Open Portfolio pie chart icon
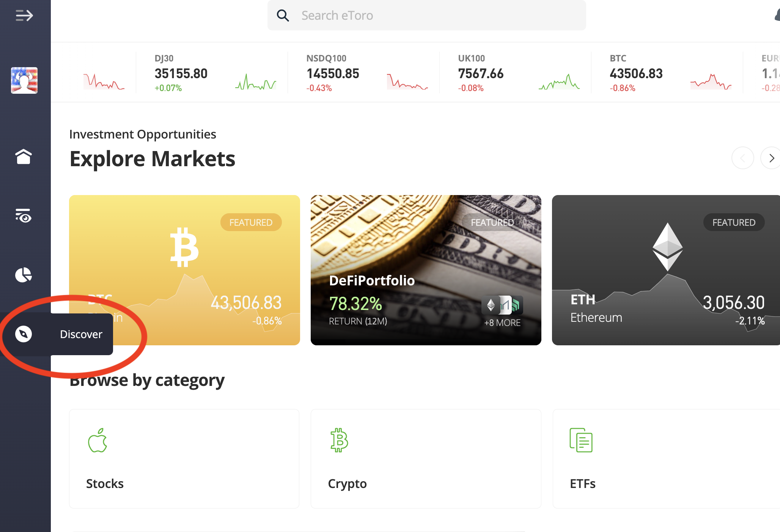The height and width of the screenshot is (532, 780). 24,275
